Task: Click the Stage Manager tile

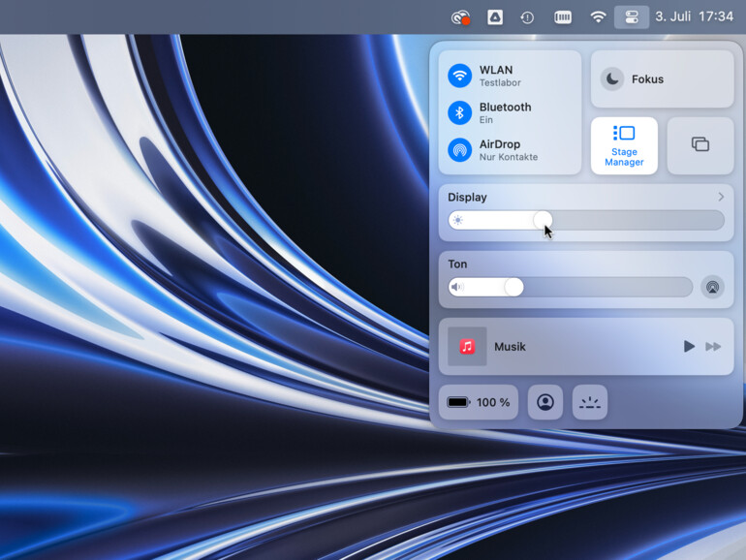Action: [624, 145]
